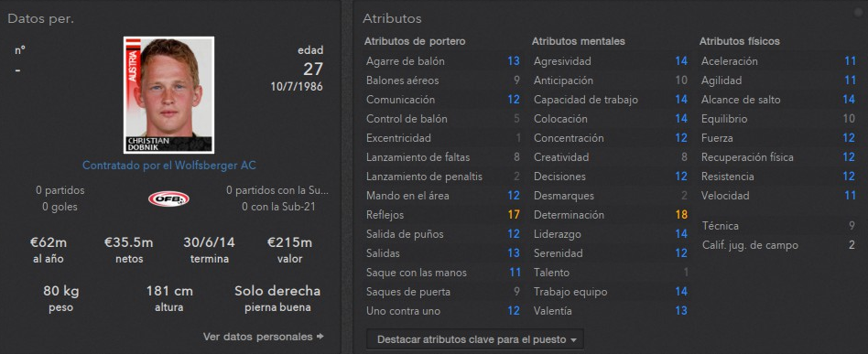Select the Determinación attribute row
868x354 pixels.
pos(611,215)
